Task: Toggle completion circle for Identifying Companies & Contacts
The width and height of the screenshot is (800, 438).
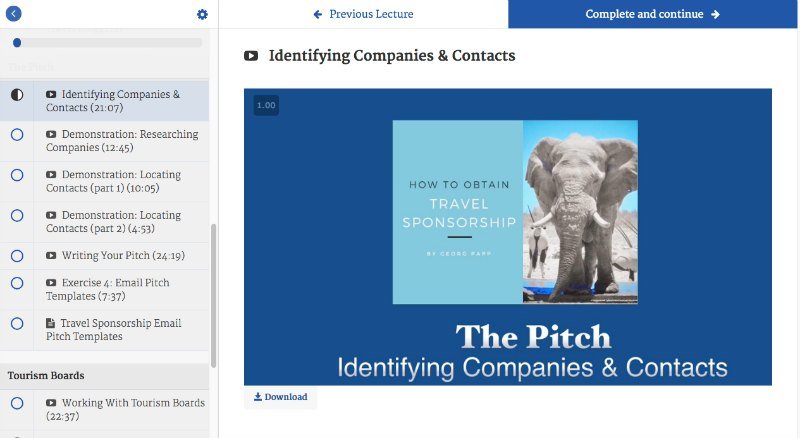Action: click(17, 95)
